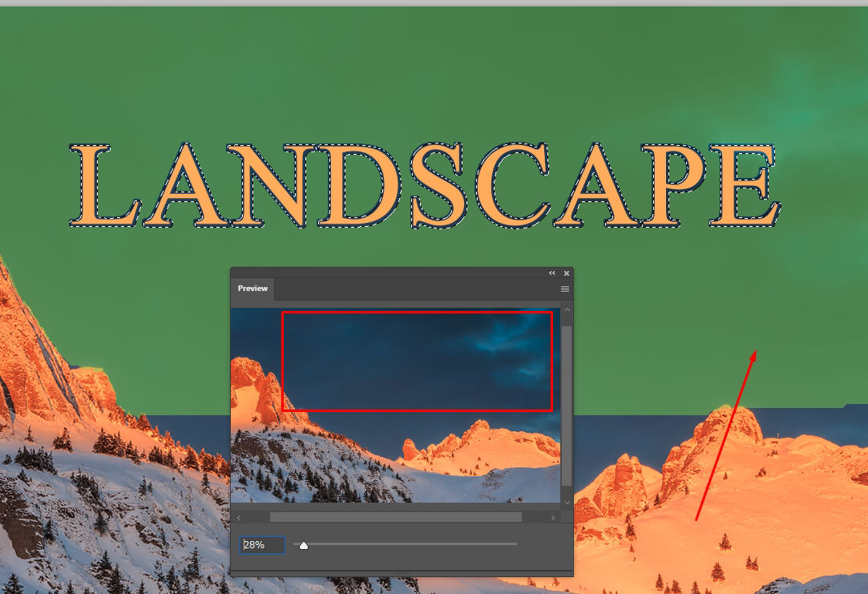
Task: Click the down chevron beside the preview image
Action: (567, 500)
